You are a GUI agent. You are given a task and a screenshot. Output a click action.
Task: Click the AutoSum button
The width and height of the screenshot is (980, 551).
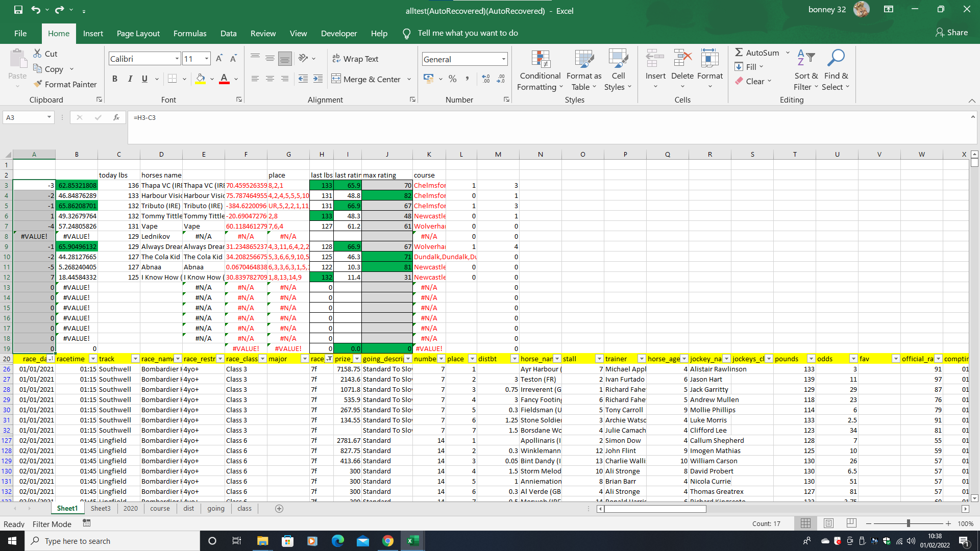pos(757,53)
